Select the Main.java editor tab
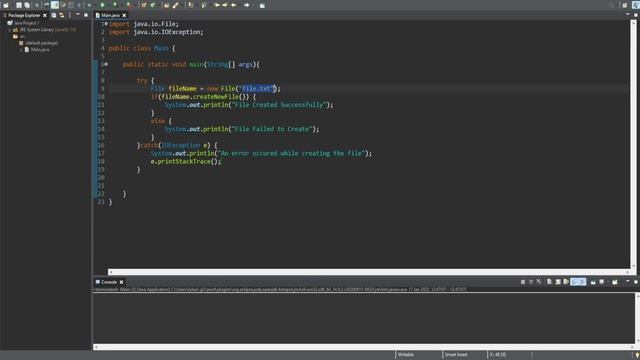This screenshot has height=360, width=640. (x=110, y=15)
